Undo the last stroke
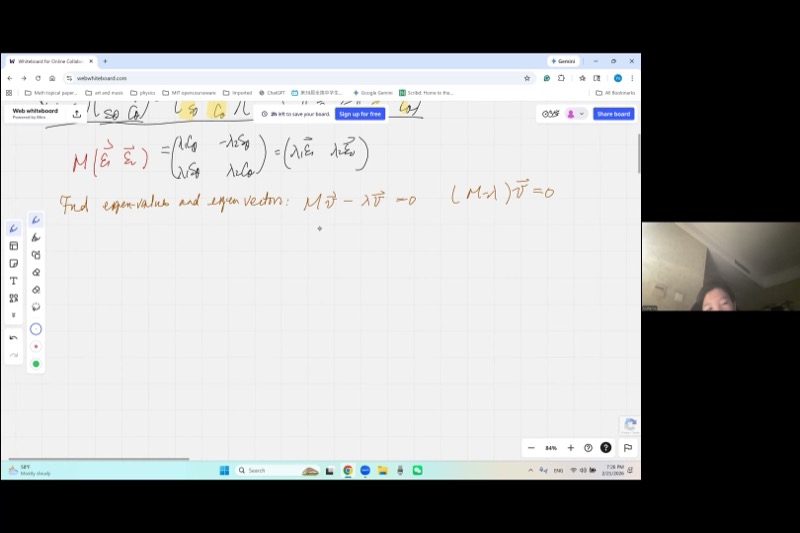The height and width of the screenshot is (533, 800). (x=14, y=338)
